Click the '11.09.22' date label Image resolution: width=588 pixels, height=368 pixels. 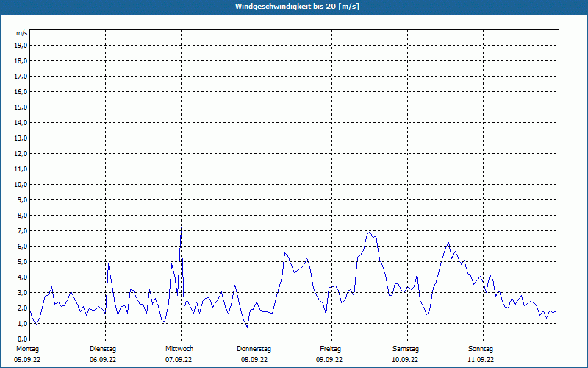(481, 360)
